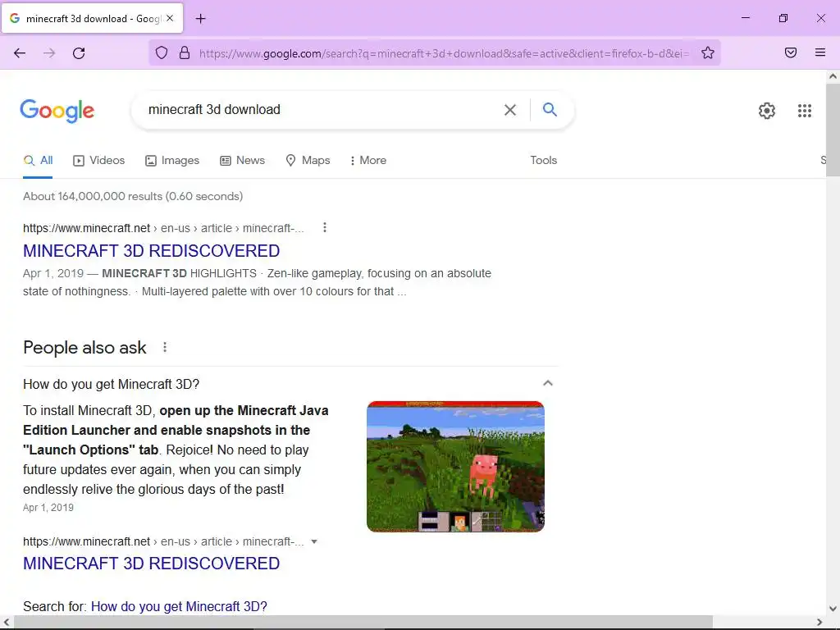
Task: Switch to Videos results
Action: (x=99, y=160)
